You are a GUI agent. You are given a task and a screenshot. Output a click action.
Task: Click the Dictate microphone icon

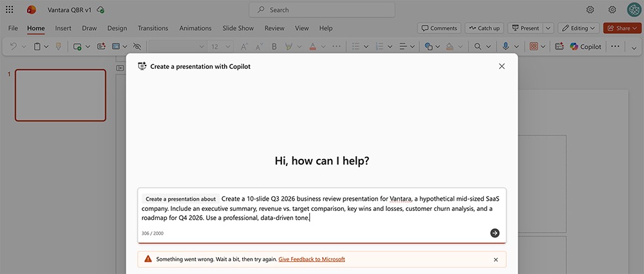507,46
